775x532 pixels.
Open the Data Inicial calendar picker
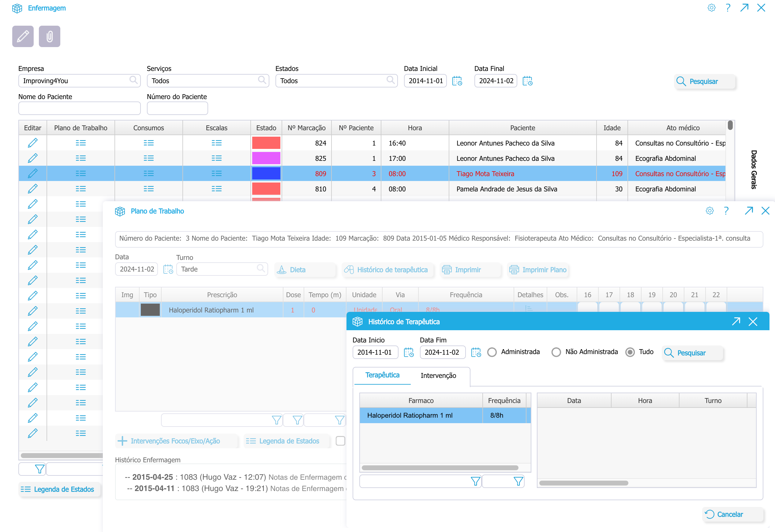[x=457, y=81]
